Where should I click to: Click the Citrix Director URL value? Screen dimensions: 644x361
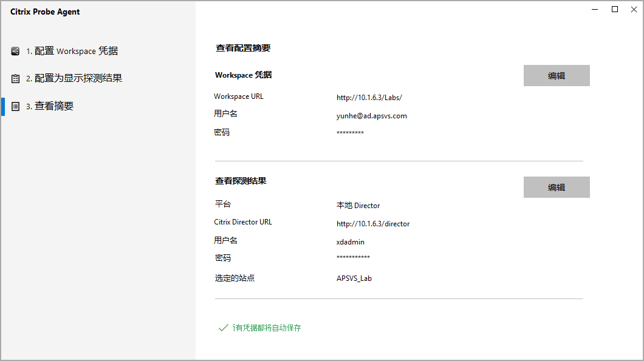click(373, 224)
